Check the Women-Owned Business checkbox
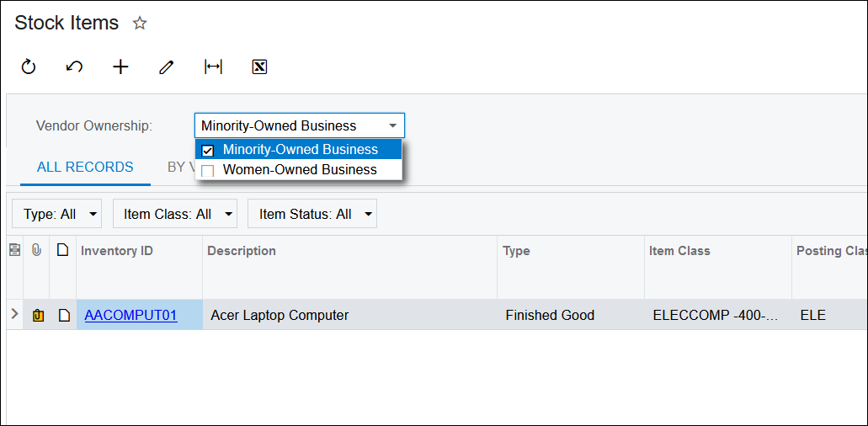The height and width of the screenshot is (426, 868). (208, 170)
